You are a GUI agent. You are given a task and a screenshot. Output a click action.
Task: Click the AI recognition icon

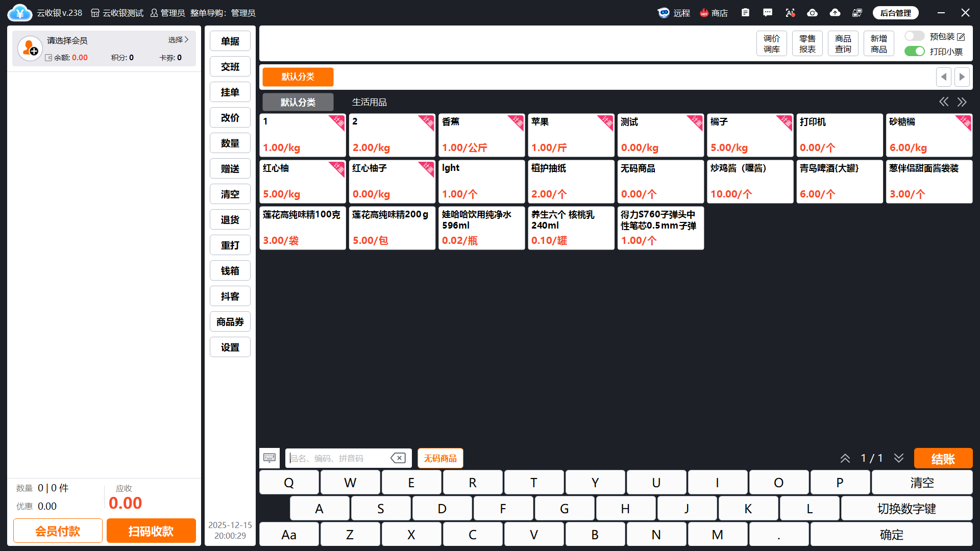[x=790, y=13]
